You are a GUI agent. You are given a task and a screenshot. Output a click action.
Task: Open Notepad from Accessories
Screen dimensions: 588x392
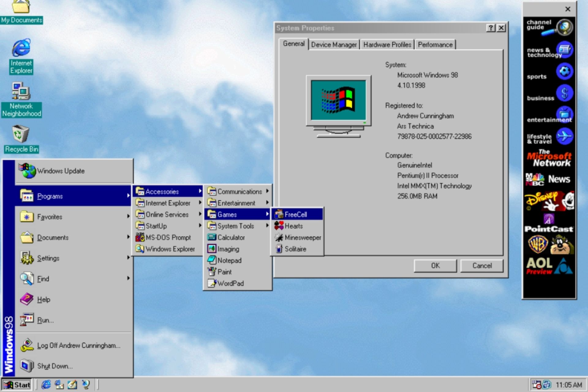pyautogui.click(x=238, y=260)
